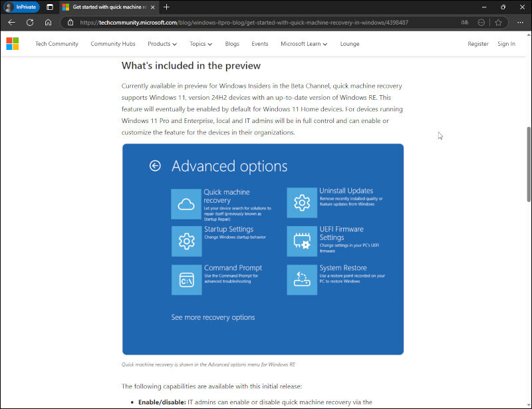Click the System Restore icon
532x409 pixels.
tap(302, 280)
